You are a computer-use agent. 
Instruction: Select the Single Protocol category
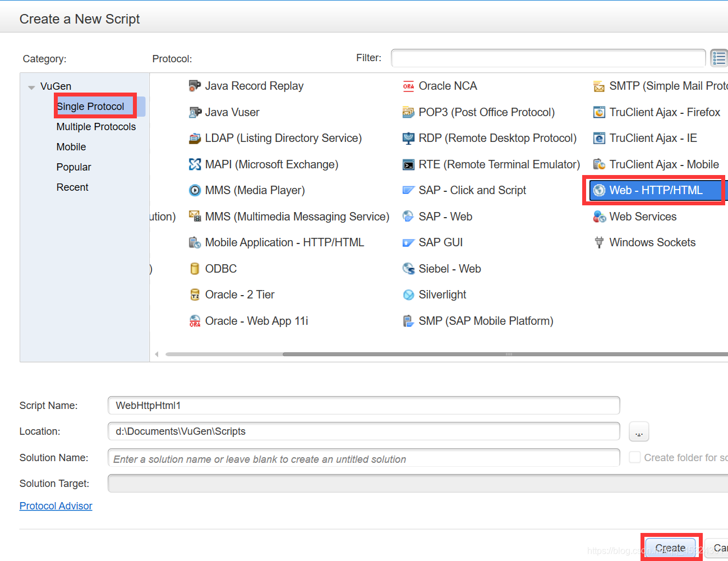(90, 107)
